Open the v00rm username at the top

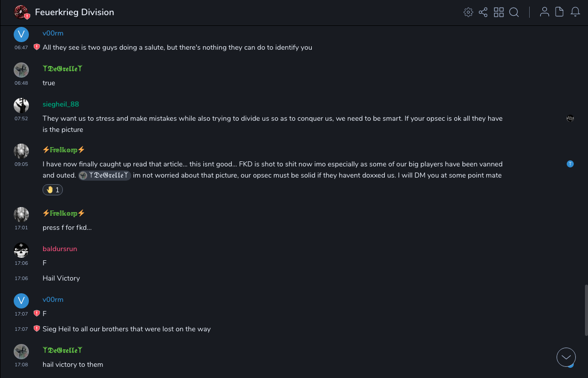[53, 33]
